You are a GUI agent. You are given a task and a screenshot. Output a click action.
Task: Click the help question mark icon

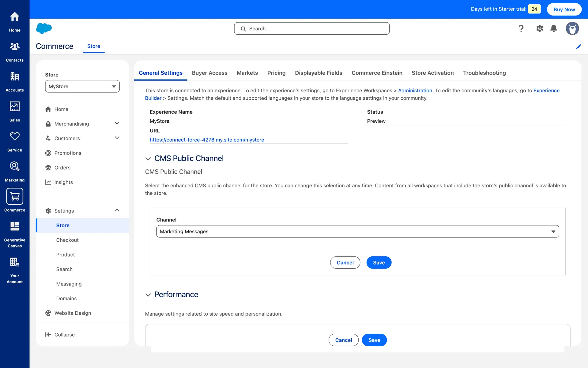tap(521, 29)
